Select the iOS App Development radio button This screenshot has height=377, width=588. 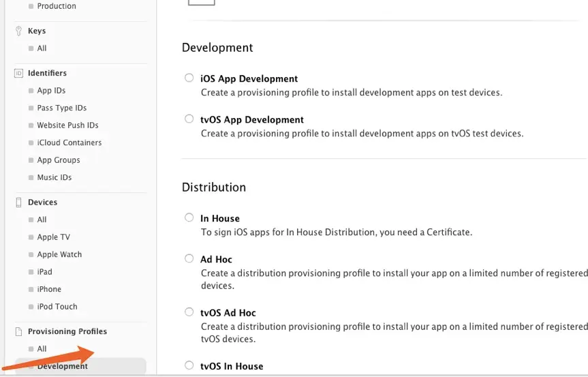tap(189, 78)
